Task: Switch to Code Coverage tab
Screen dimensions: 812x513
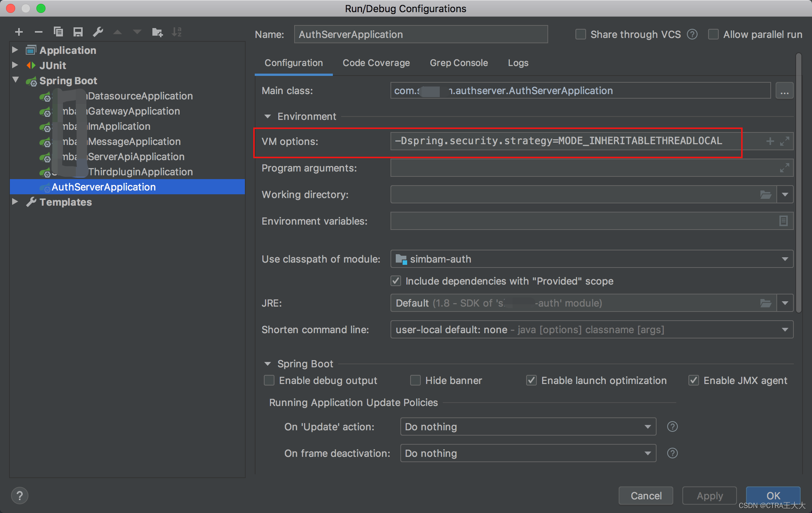Action: point(376,63)
